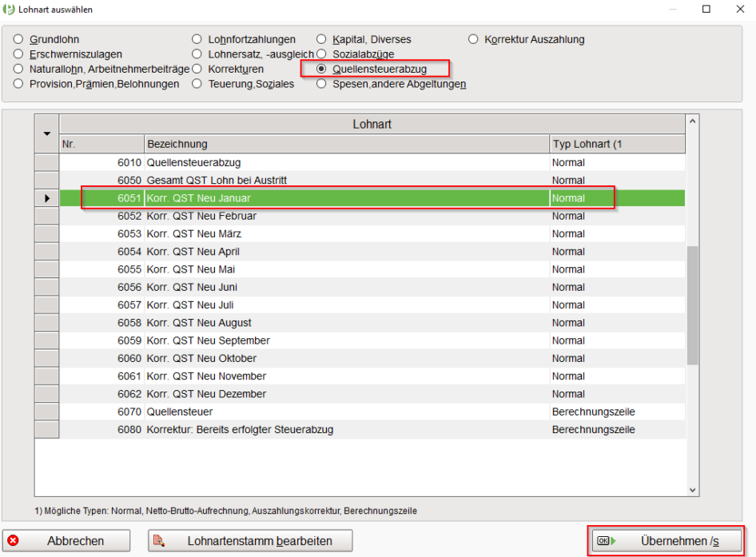756x557 pixels.
Task: Select the Sozialabzüge radio button
Action: (321, 54)
